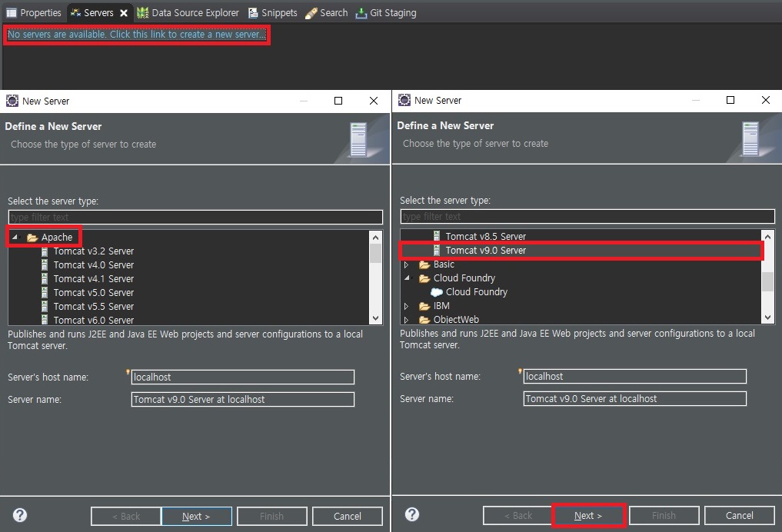Image resolution: width=782 pixels, height=532 pixels.
Task: Switch to the Servers tab
Action: tap(93, 12)
